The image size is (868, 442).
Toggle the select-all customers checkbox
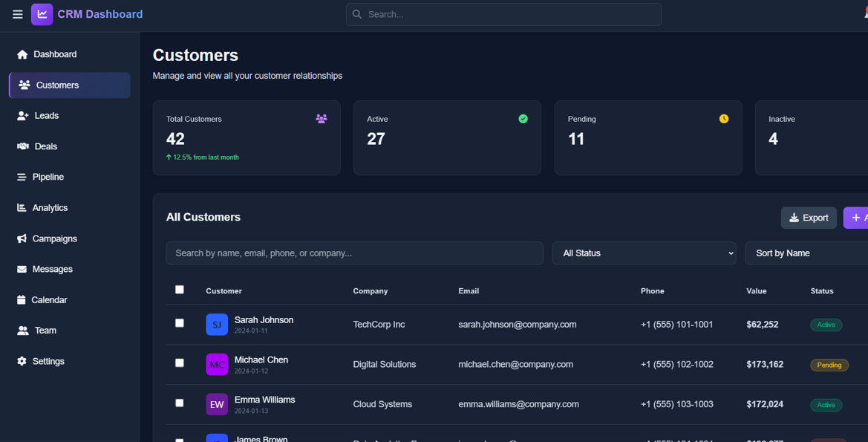pyautogui.click(x=180, y=290)
